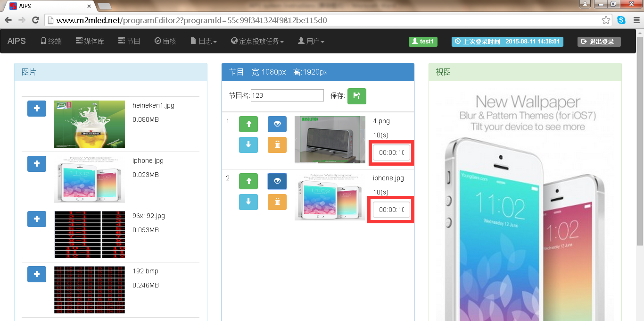This screenshot has height=321, width=644.
Task: Bookmark this page with the star icon
Action: (x=606, y=20)
